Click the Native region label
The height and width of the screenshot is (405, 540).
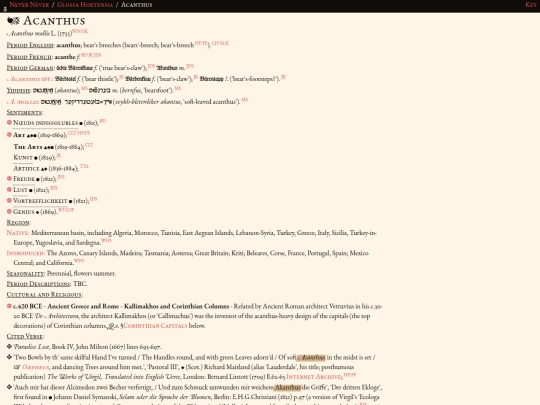18,233
